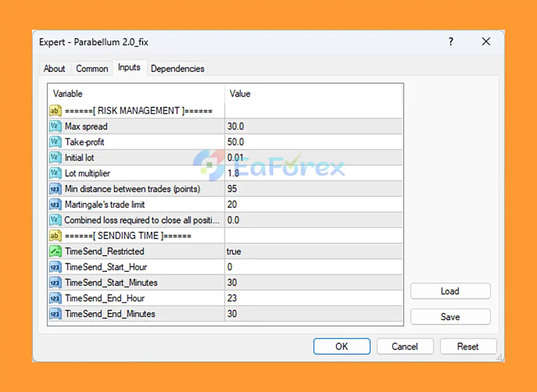
Task: Click the icon beside Initial lot
Action: pos(55,158)
